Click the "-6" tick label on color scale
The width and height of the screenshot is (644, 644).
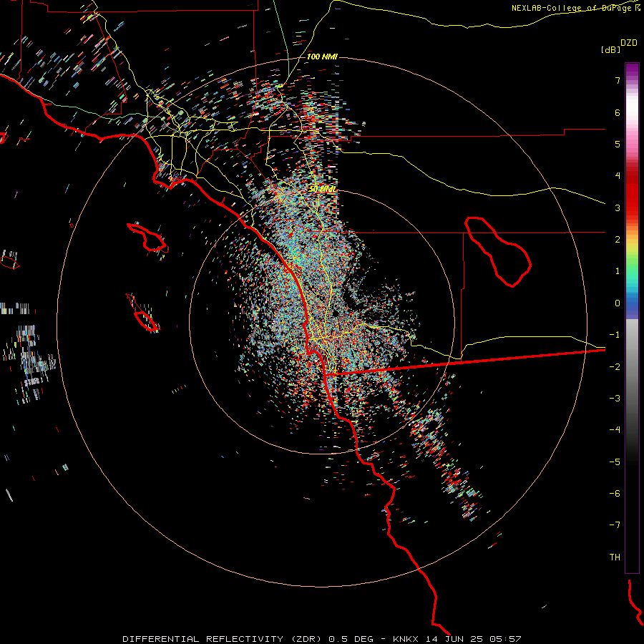pyautogui.click(x=615, y=493)
